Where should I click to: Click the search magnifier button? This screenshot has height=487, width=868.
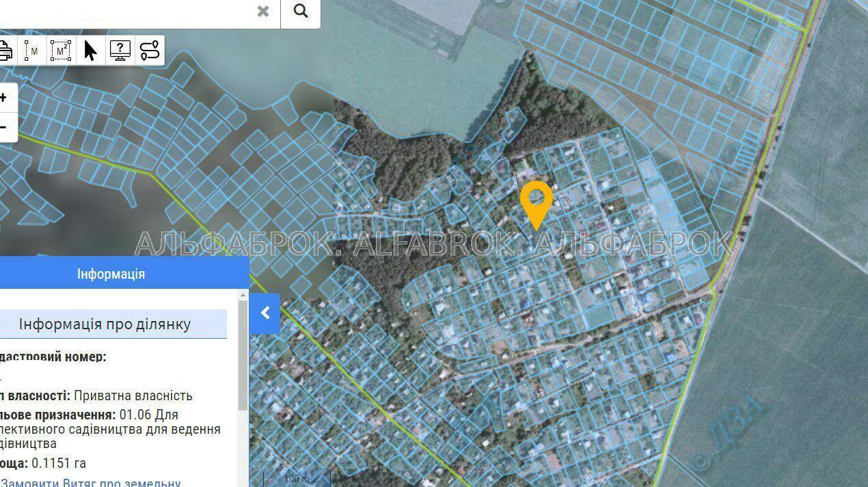pyautogui.click(x=301, y=12)
